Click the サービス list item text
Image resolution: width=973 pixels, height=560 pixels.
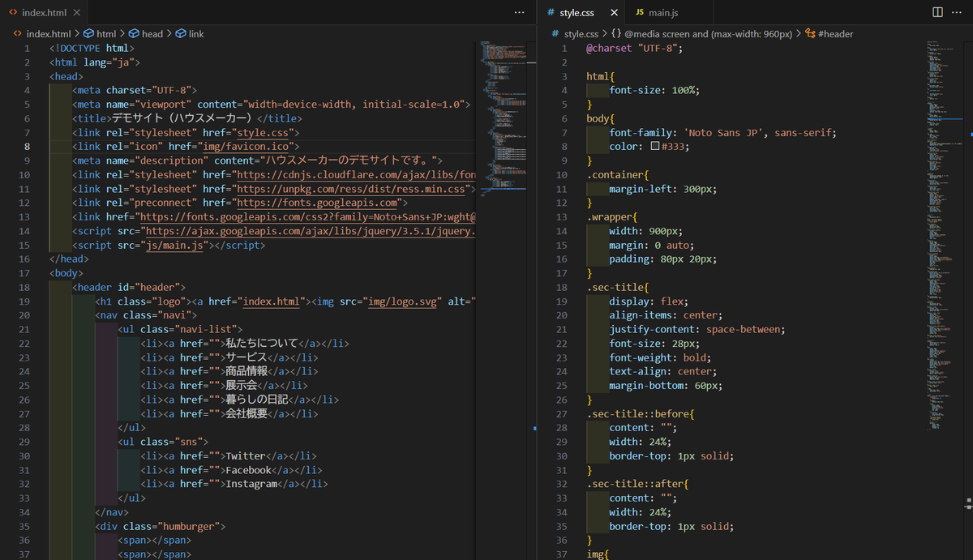pos(246,357)
